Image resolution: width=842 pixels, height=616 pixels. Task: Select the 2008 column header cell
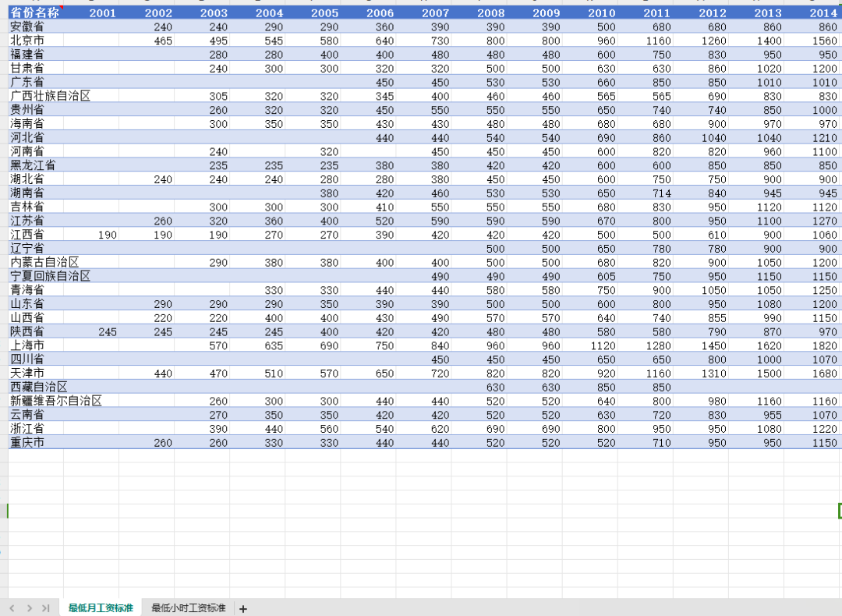[479, 13]
